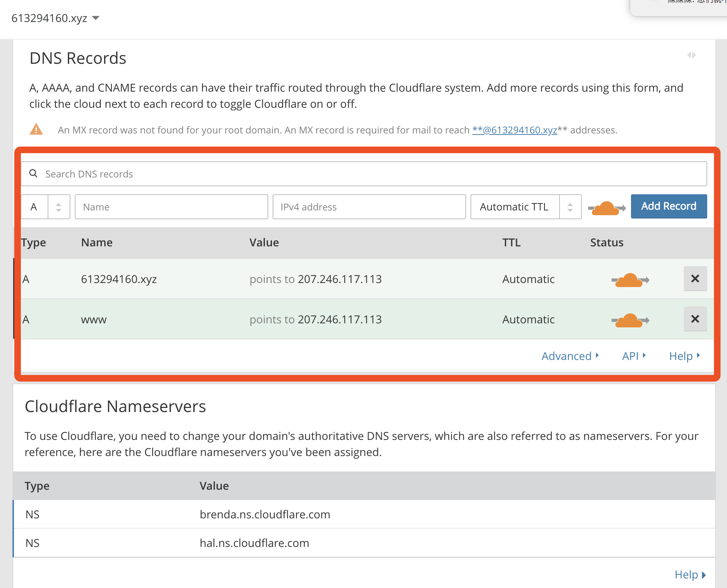727x588 pixels.
Task: Click the Value column header in DNS table
Action: [264, 242]
